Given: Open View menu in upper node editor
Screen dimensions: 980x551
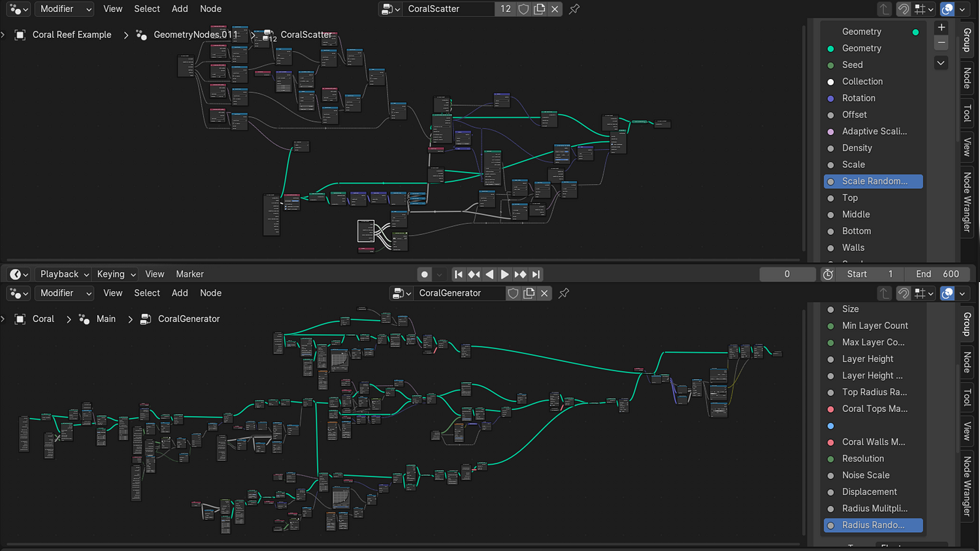Looking at the screenshot, I should point(113,9).
